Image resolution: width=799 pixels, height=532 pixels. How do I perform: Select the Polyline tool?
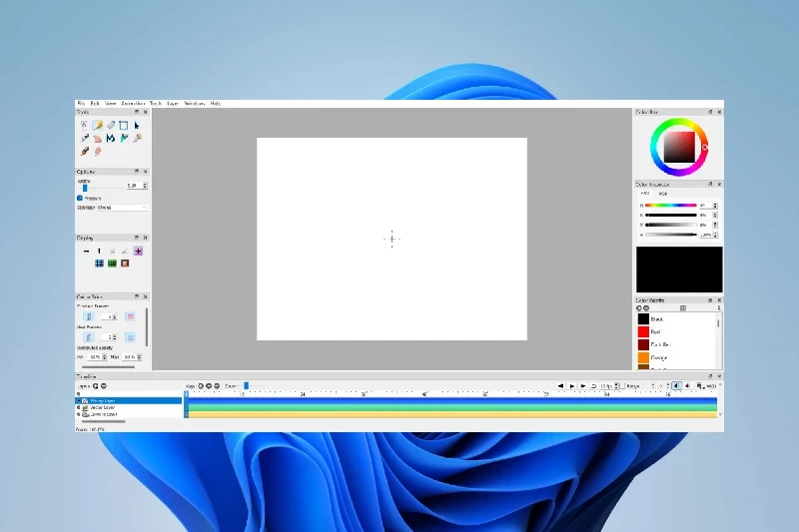[x=111, y=139]
